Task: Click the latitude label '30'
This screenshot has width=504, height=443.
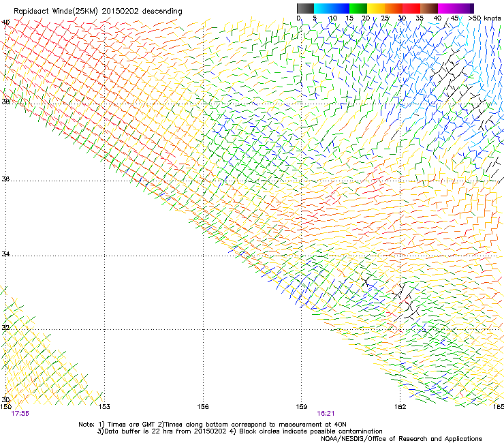Action: pos(5,399)
